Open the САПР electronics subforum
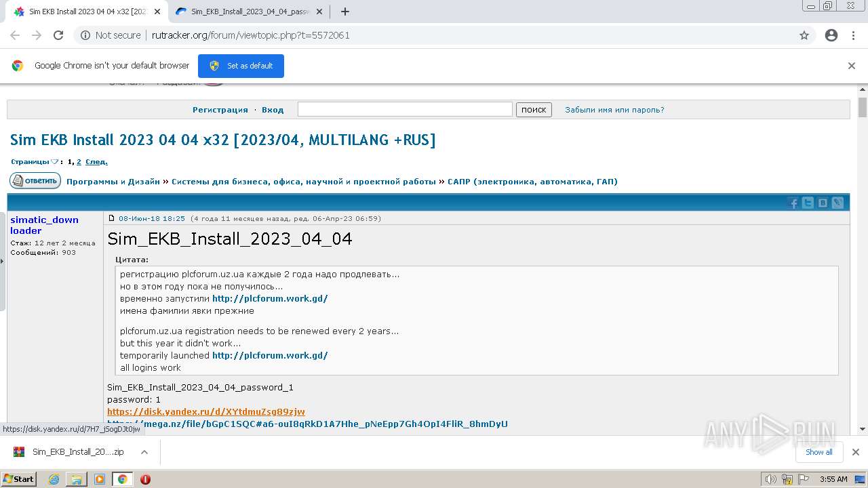 click(x=532, y=182)
